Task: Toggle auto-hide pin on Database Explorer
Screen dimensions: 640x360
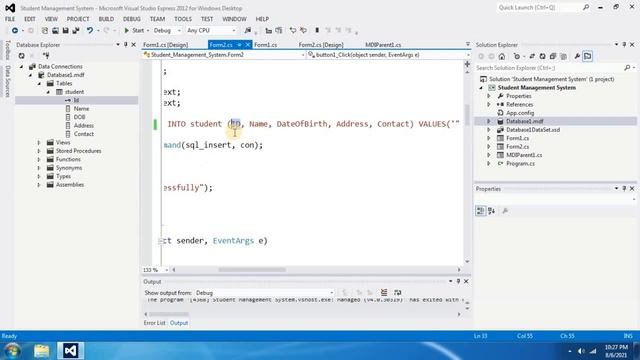Action: point(126,44)
